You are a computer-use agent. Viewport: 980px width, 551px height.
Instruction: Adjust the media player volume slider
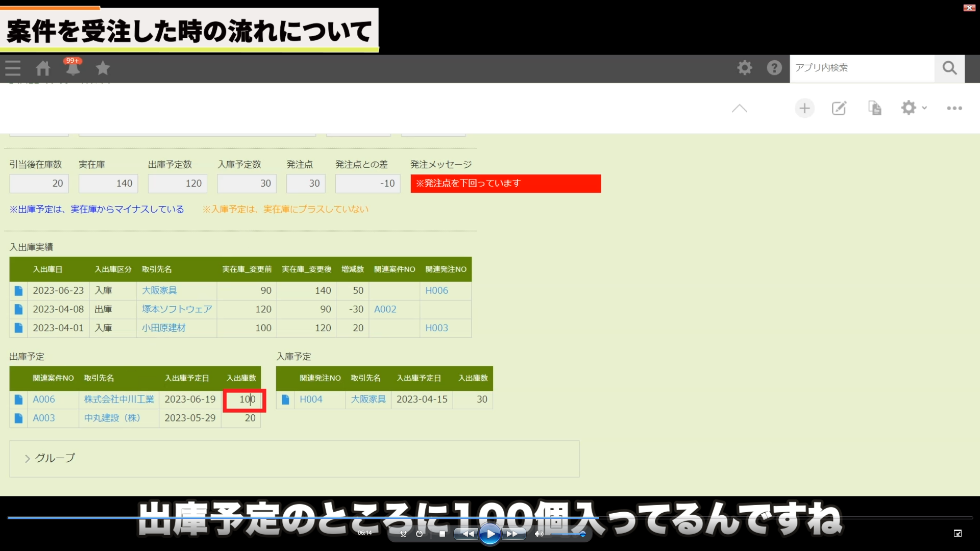tap(567, 534)
